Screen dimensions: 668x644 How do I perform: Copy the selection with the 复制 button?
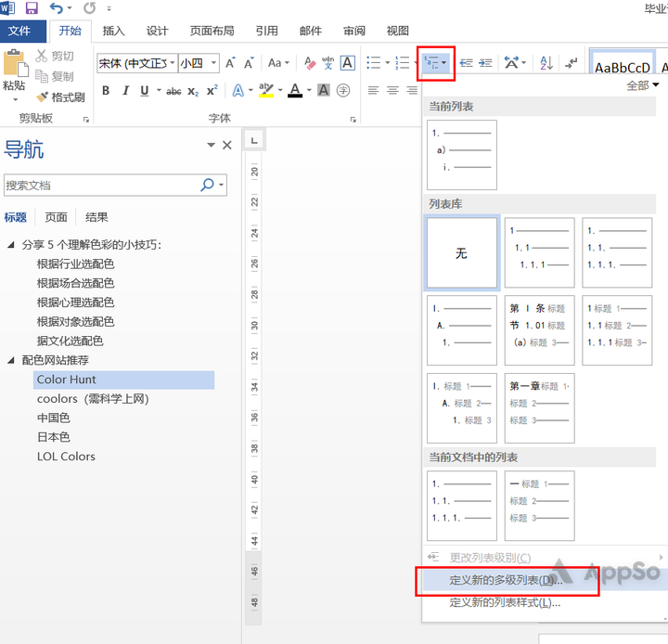point(55,76)
